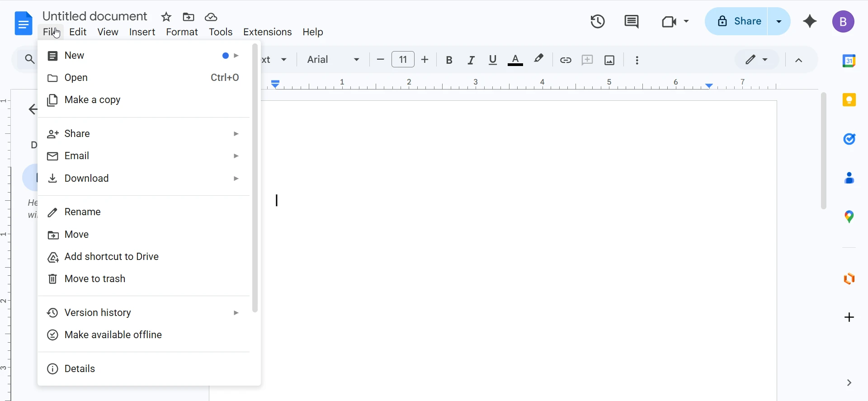Click the insert link icon
This screenshot has width=868, height=401.
pos(565,60)
